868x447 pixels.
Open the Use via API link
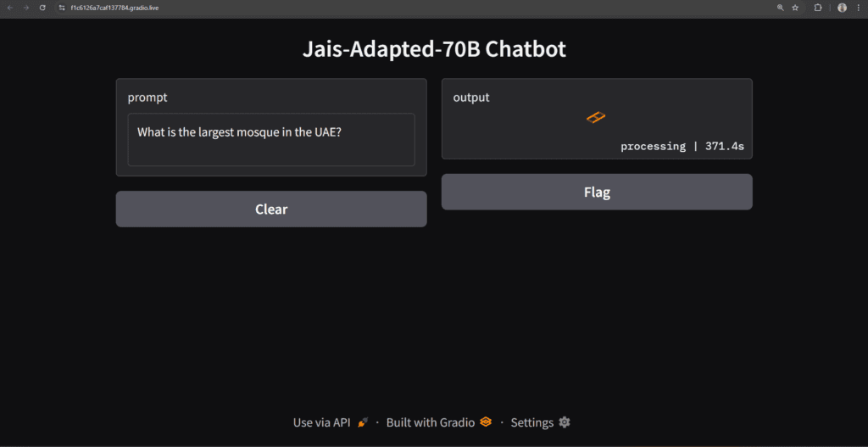tap(322, 422)
